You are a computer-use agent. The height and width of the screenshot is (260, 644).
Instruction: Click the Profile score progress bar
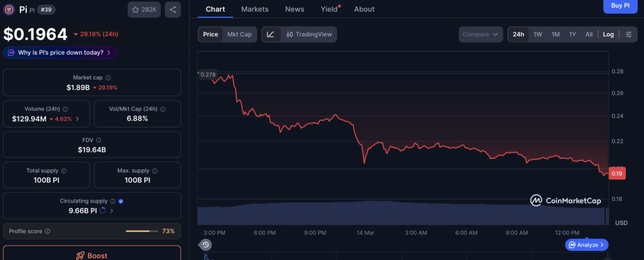click(x=142, y=231)
